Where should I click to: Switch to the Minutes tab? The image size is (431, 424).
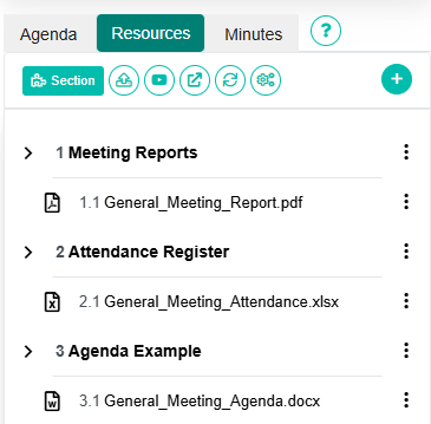253,34
